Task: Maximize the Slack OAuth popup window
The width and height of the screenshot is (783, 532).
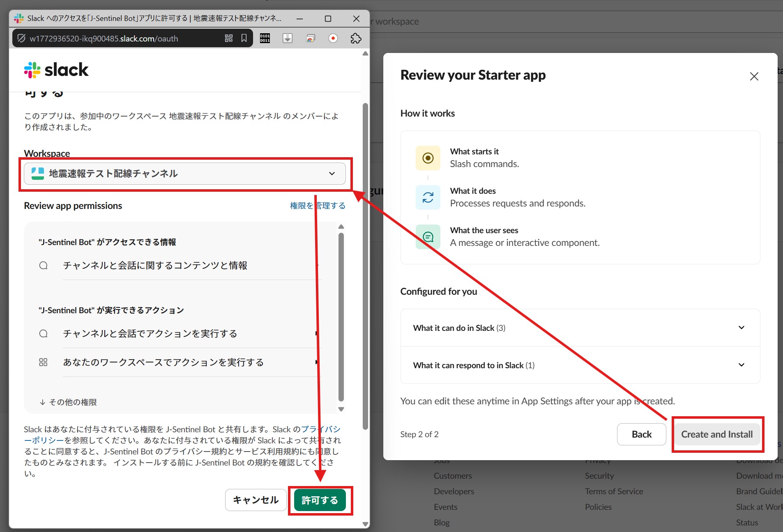Action: 328,18
